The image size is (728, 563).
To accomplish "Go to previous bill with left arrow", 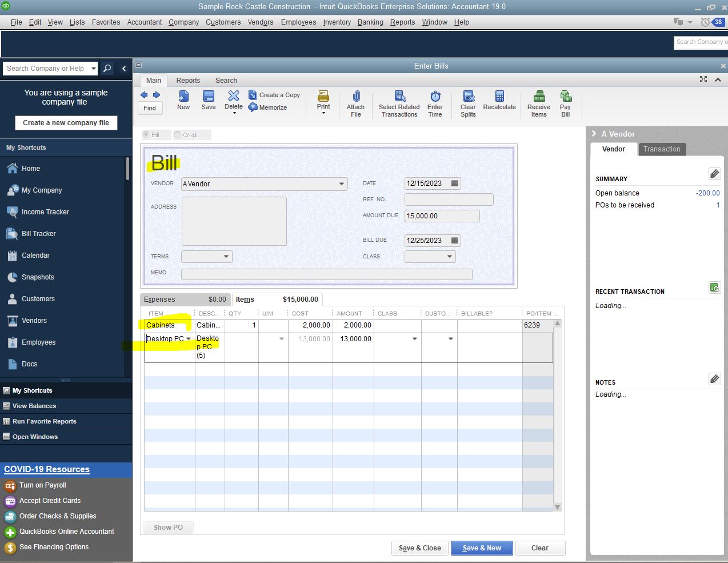I will tap(144, 95).
